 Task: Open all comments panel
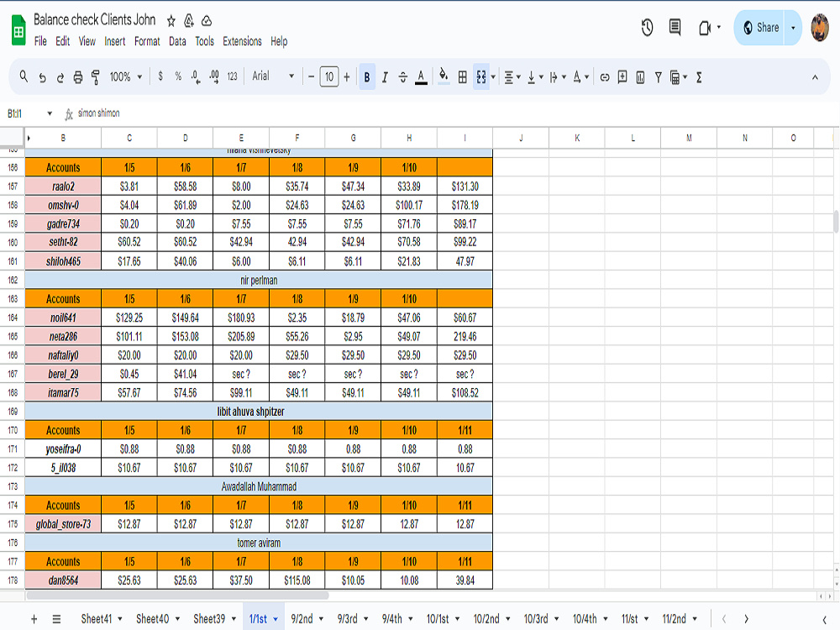[x=675, y=28]
